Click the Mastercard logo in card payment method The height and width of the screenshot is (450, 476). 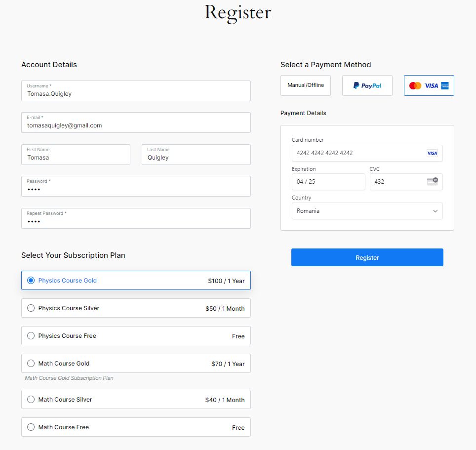pos(415,85)
